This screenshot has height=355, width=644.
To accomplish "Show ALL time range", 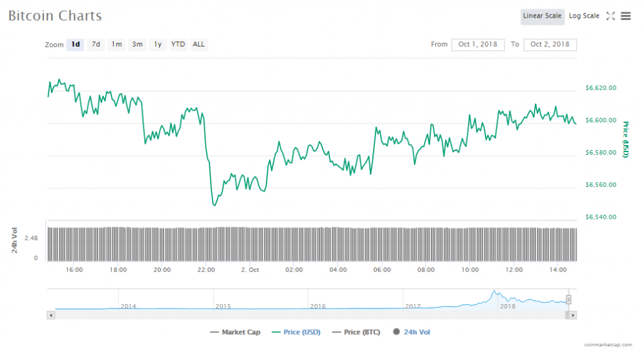I will [x=199, y=45].
